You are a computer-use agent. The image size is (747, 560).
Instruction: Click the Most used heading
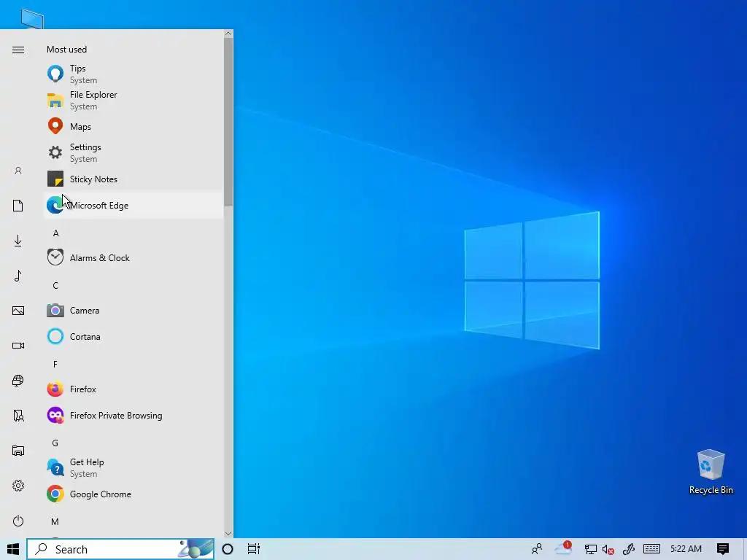pos(66,50)
